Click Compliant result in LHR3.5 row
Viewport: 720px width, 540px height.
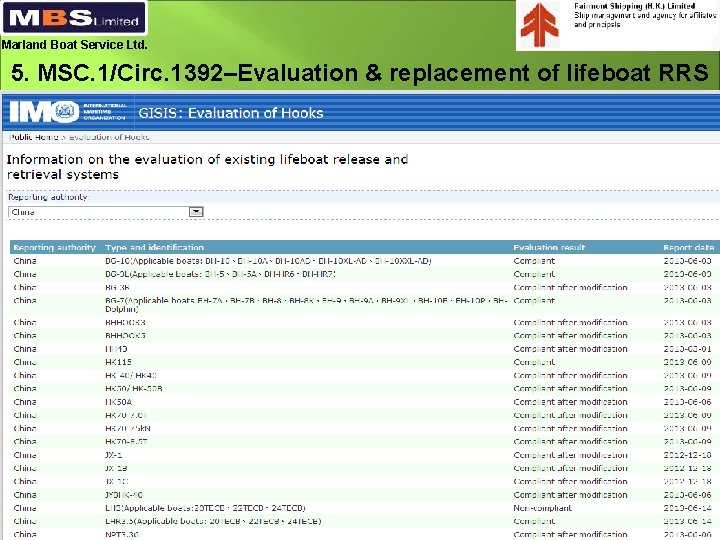534,521
